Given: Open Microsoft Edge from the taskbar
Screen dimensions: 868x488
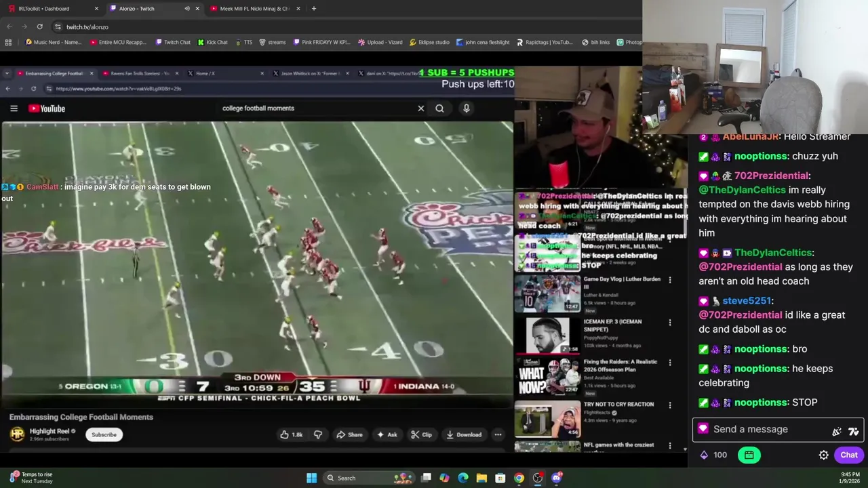Looking at the screenshot, I should [463, 478].
